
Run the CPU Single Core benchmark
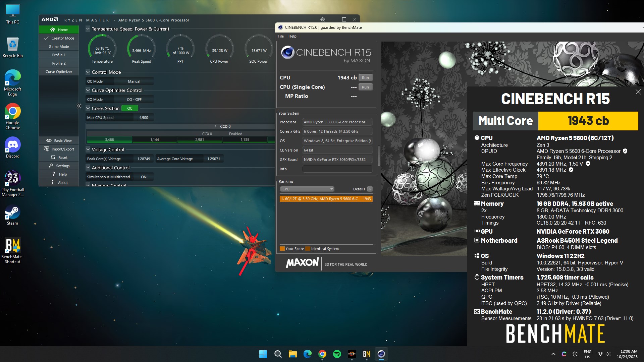[x=365, y=87]
